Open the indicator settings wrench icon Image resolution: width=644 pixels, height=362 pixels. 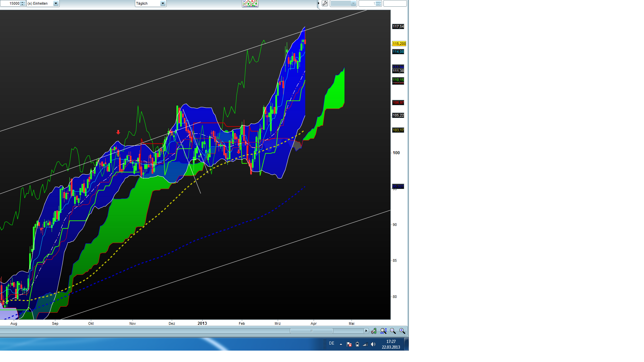point(325,3)
